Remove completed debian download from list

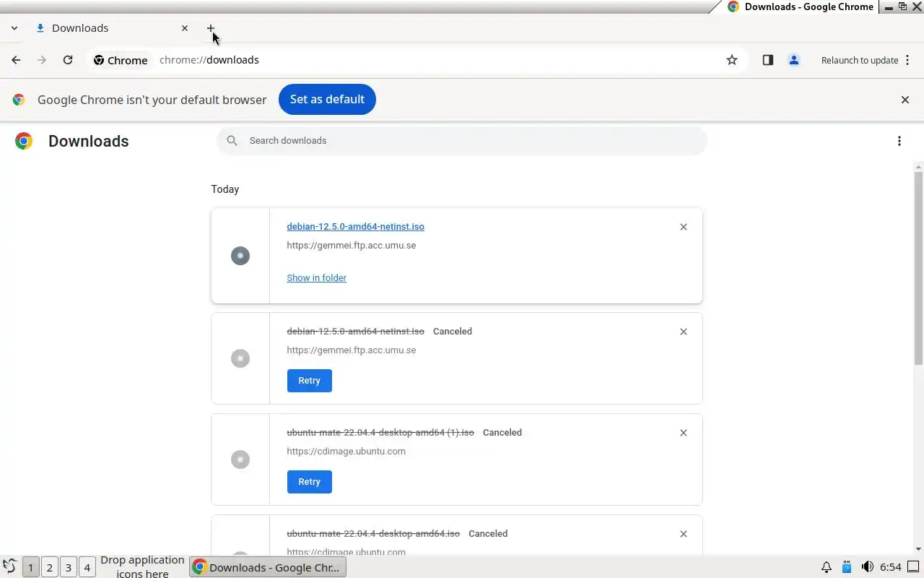point(684,227)
